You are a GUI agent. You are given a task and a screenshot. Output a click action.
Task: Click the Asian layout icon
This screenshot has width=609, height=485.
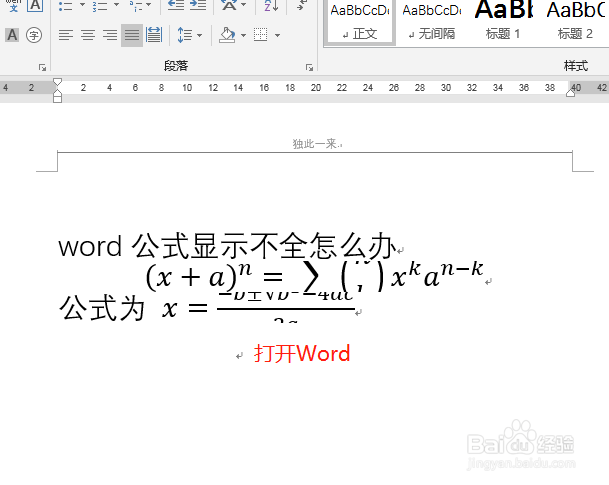click(x=229, y=5)
